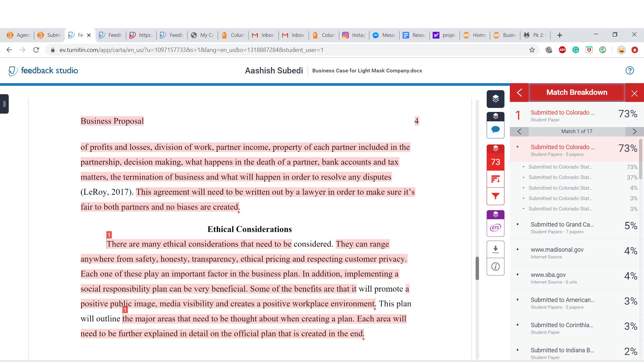Download the paper with the download icon
The height and width of the screenshot is (362, 644).
(x=495, y=249)
